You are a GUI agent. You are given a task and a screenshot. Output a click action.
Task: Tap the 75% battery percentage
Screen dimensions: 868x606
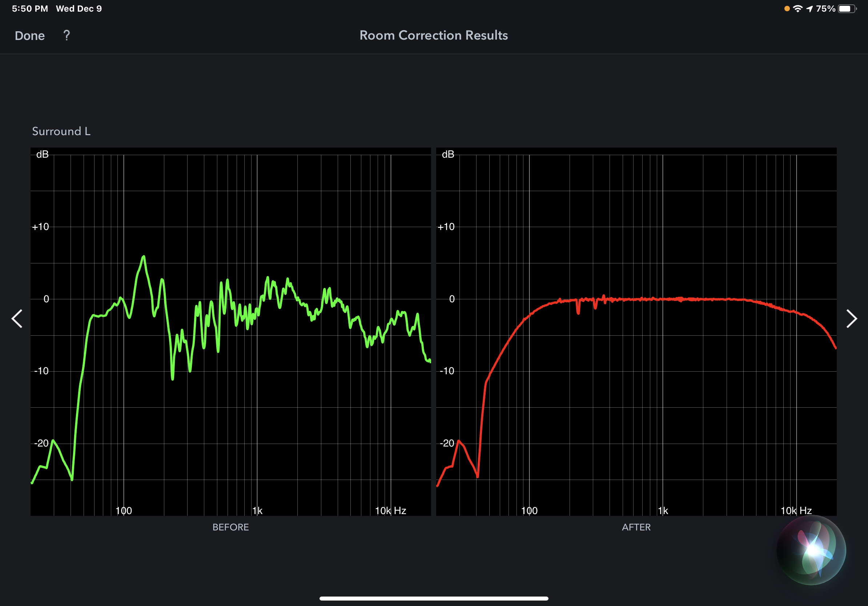tap(825, 9)
